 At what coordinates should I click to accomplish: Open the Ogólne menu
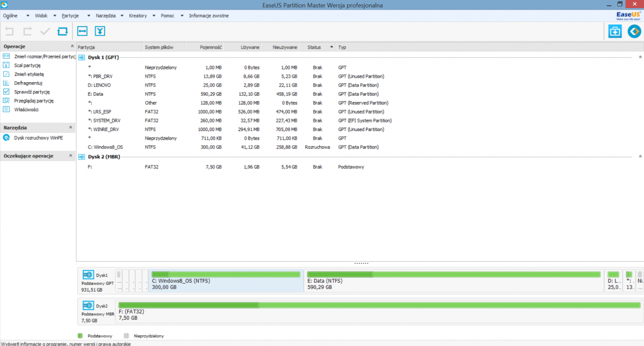pyautogui.click(x=10, y=16)
